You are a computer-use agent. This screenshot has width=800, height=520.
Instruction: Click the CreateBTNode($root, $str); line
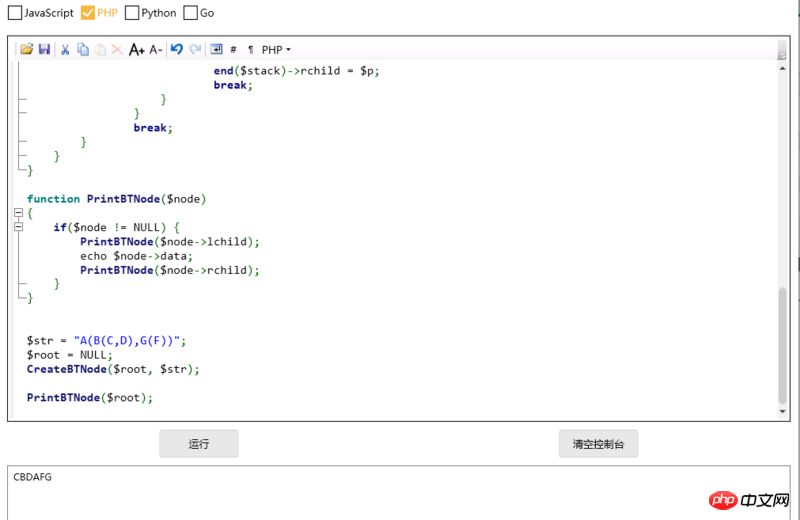(113, 369)
